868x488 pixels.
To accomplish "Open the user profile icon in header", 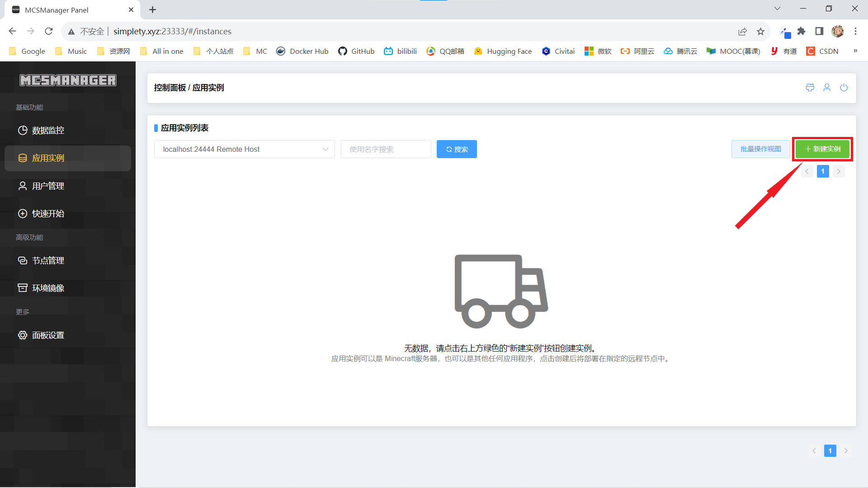I will [x=827, y=88].
